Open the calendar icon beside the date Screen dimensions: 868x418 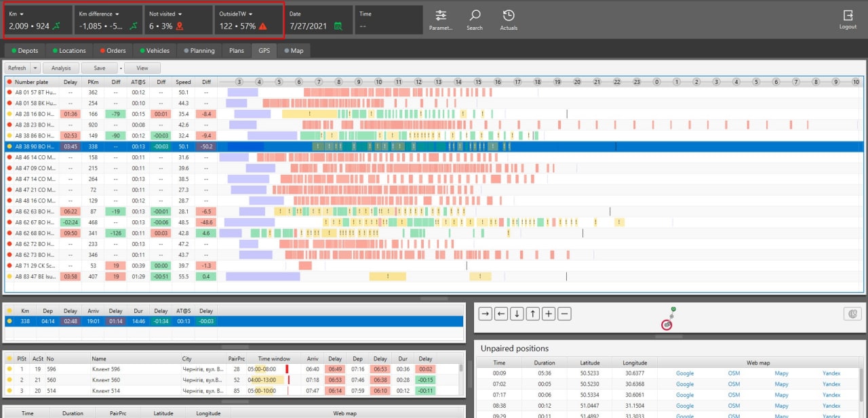point(338,26)
